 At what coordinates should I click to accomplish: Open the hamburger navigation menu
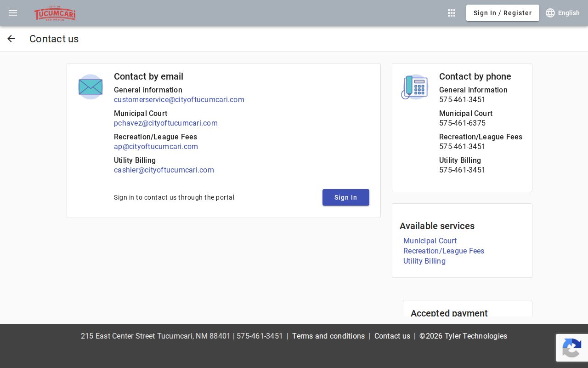[13, 13]
